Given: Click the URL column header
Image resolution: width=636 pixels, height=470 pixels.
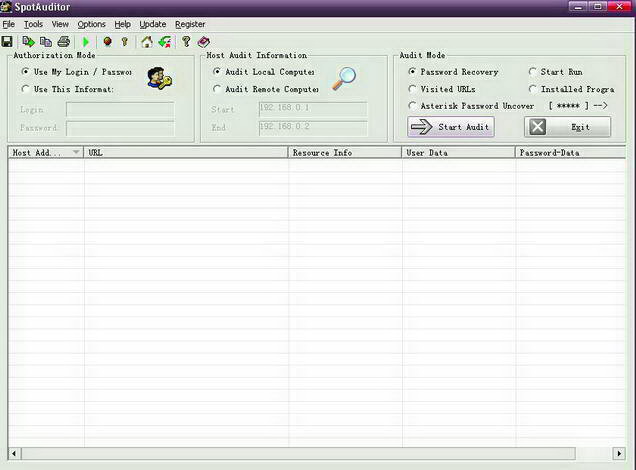Looking at the screenshot, I should click(186, 152).
